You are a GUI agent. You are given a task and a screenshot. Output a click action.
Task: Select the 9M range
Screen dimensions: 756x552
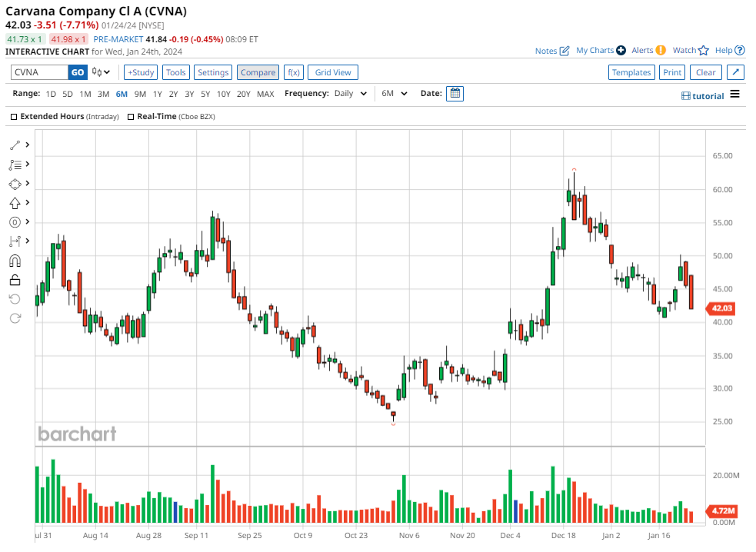[x=140, y=94]
